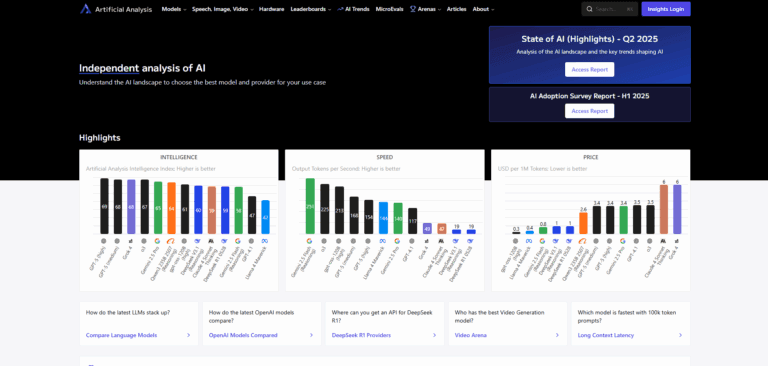
Task: Click arrow beside Long Context Latency
Action: pyautogui.click(x=680, y=335)
